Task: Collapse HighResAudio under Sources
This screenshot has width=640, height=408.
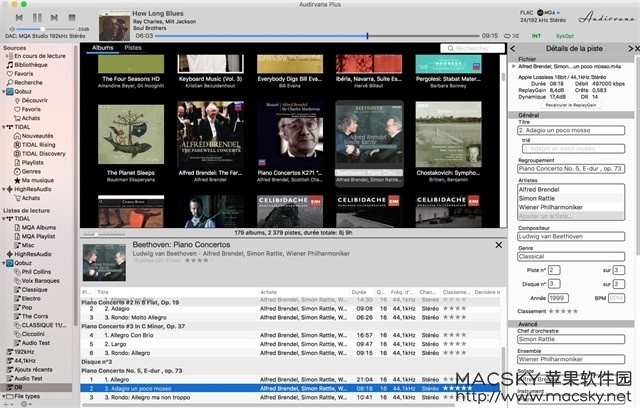Action: (x=4, y=189)
